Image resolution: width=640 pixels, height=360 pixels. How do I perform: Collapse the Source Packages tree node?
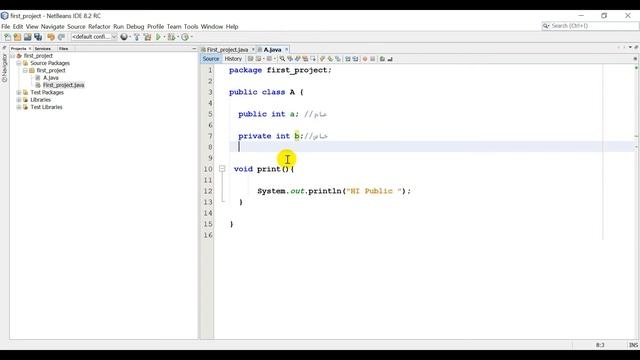pyautogui.click(x=19, y=63)
